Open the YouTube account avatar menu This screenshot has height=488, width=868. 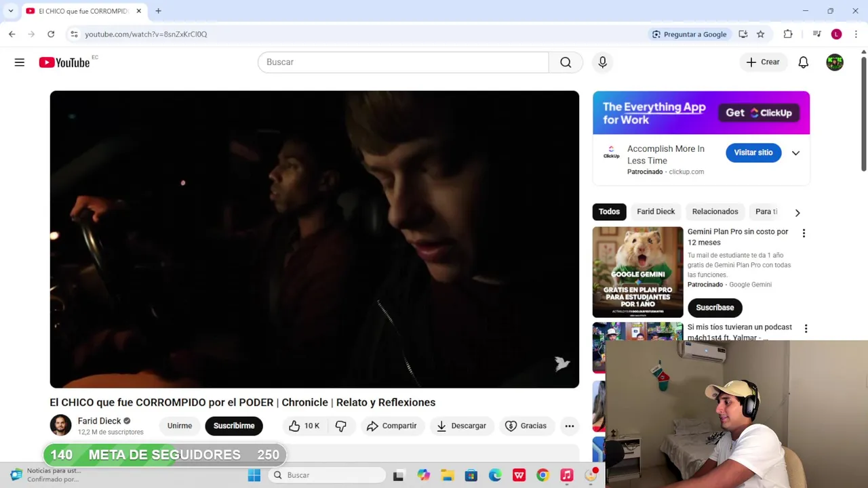coord(835,62)
